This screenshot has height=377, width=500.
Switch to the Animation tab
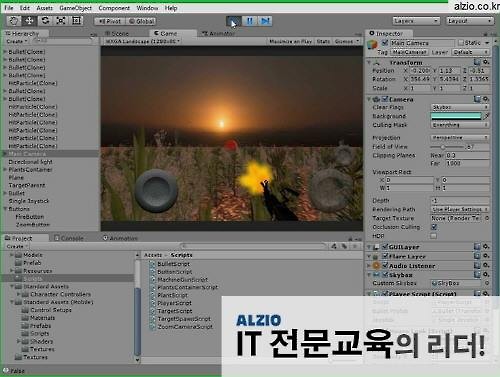pos(120,238)
